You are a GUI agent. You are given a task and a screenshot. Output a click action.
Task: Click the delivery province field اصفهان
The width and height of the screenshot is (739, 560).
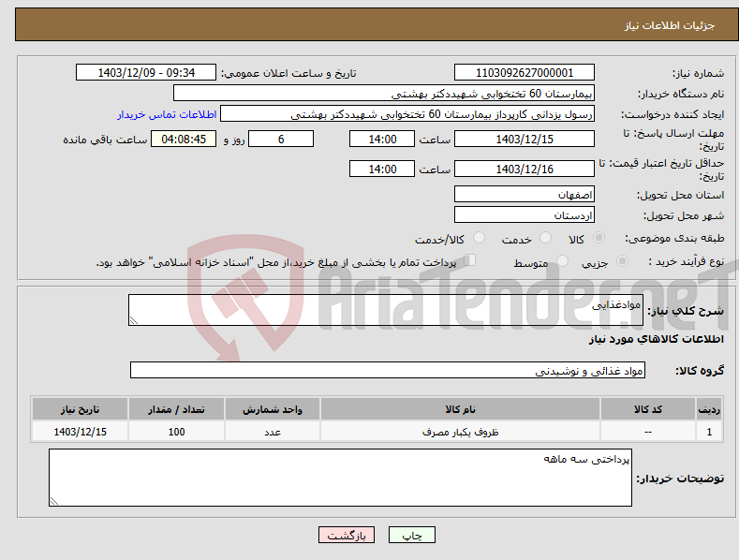[525, 194]
